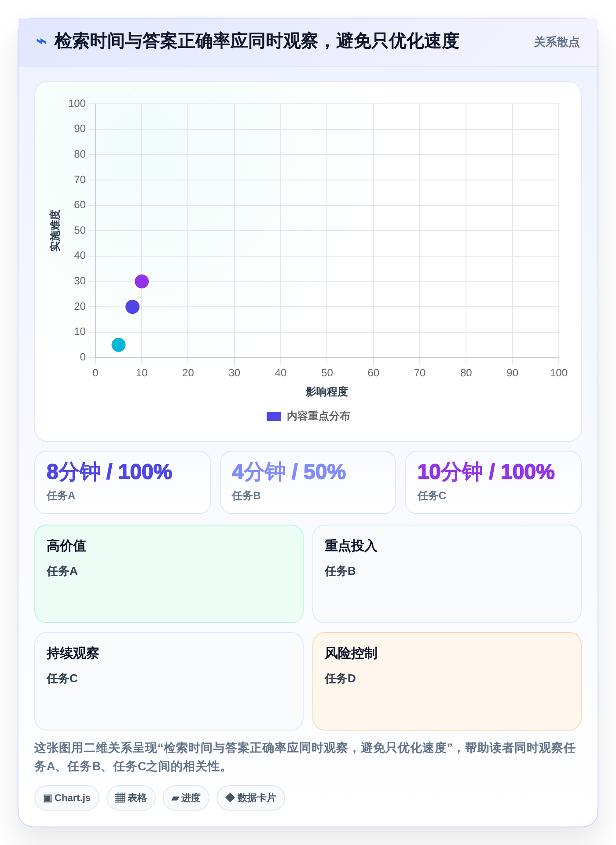Click the 影响程度 x-axis title
The height and width of the screenshot is (845, 616).
click(x=327, y=392)
